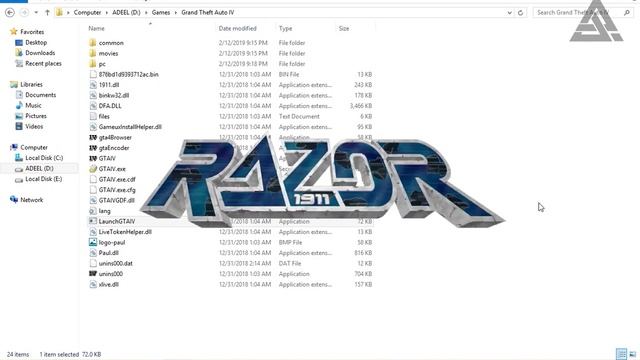
Task: Select the GTAIVGDF.dll file icon
Action: tap(93, 200)
